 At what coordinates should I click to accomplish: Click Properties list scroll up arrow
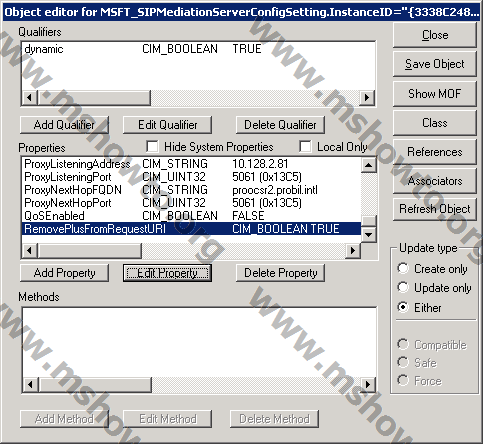pos(369,165)
